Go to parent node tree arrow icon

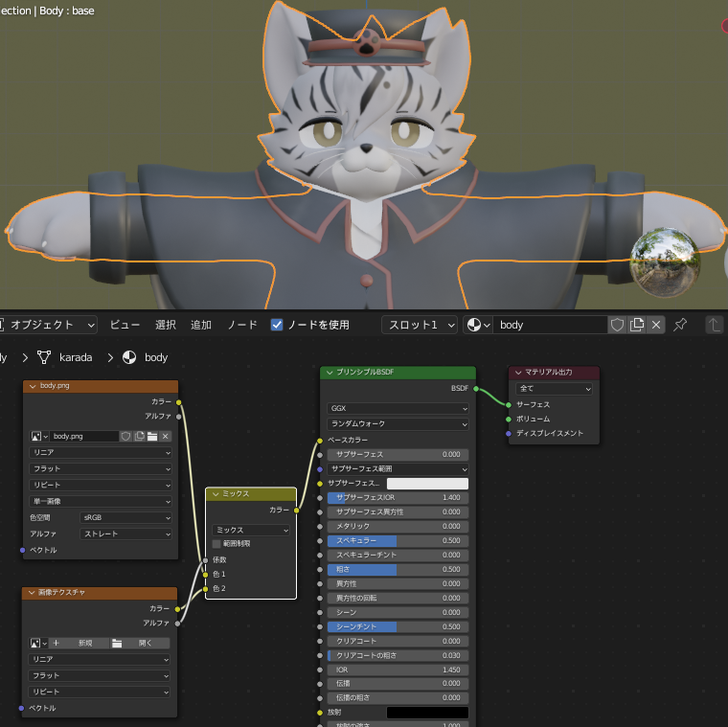click(715, 325)
